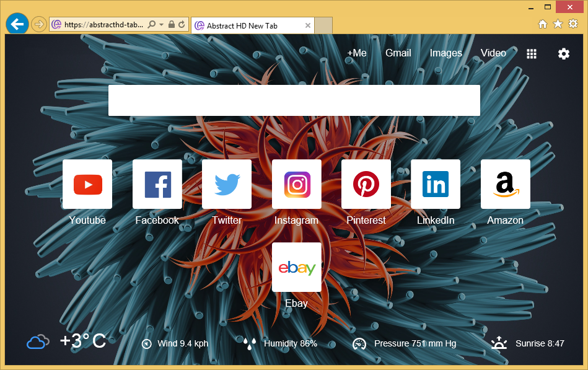
Task: Select the Abstract HD New Tab tab
Action: 248,25
